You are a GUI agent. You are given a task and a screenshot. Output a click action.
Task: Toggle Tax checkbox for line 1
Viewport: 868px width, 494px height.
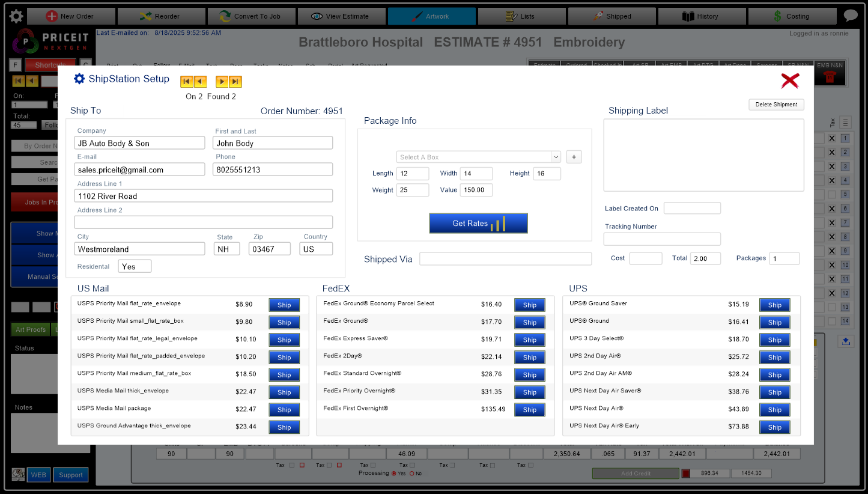point(832,138)
